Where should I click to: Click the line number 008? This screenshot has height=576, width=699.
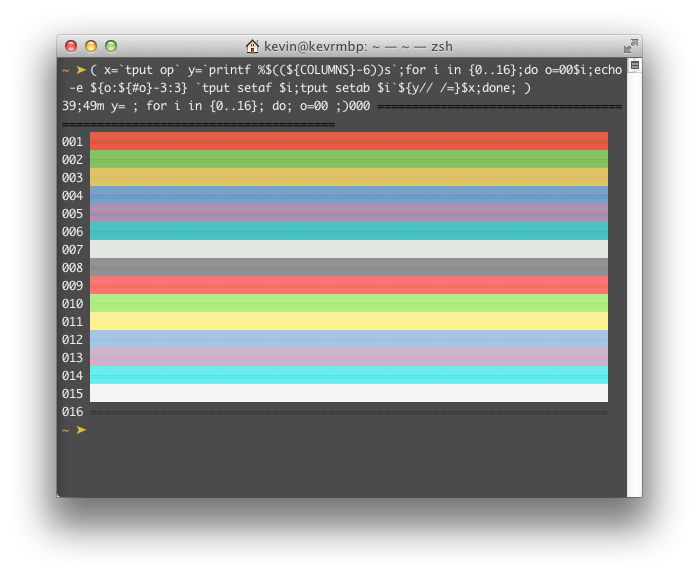click(x=72, y=267)
